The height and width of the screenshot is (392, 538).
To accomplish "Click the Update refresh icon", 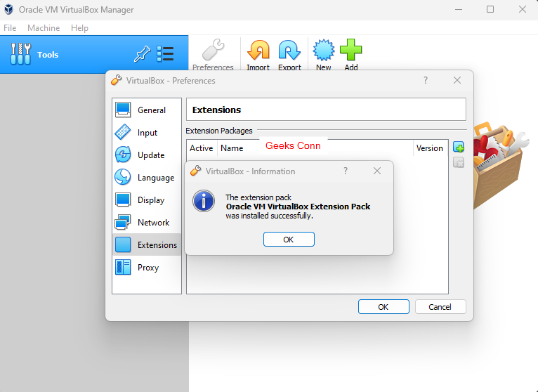I will point(123,155).
